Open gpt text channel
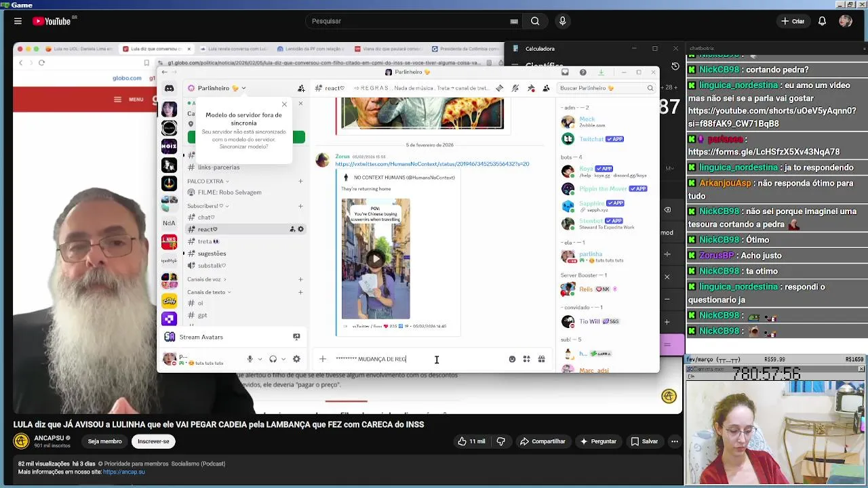The width and height of the screenshot is (868, 488). 202,315
